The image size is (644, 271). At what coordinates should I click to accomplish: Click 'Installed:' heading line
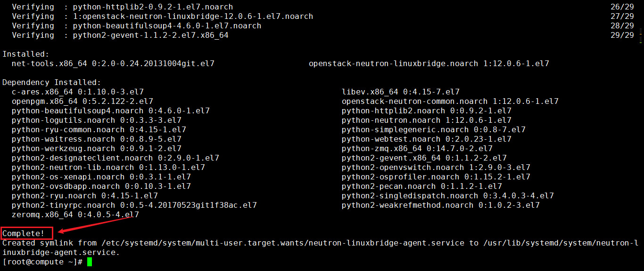26,54
